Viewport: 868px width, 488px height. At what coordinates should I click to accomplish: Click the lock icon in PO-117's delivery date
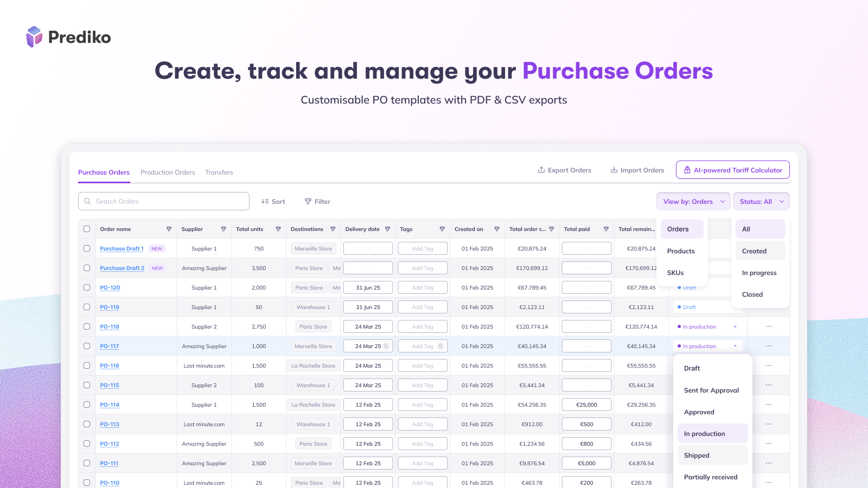(x=386, y=346)
